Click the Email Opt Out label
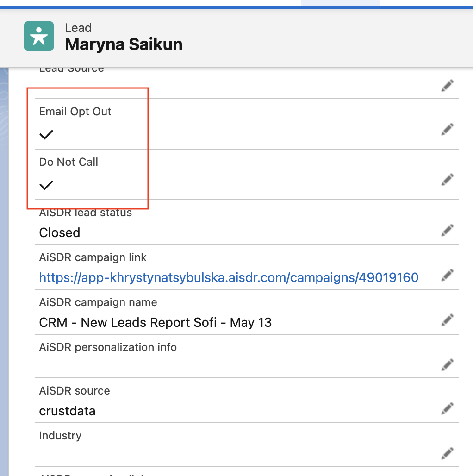Viewport: 473px width, 476px height. 75,112
